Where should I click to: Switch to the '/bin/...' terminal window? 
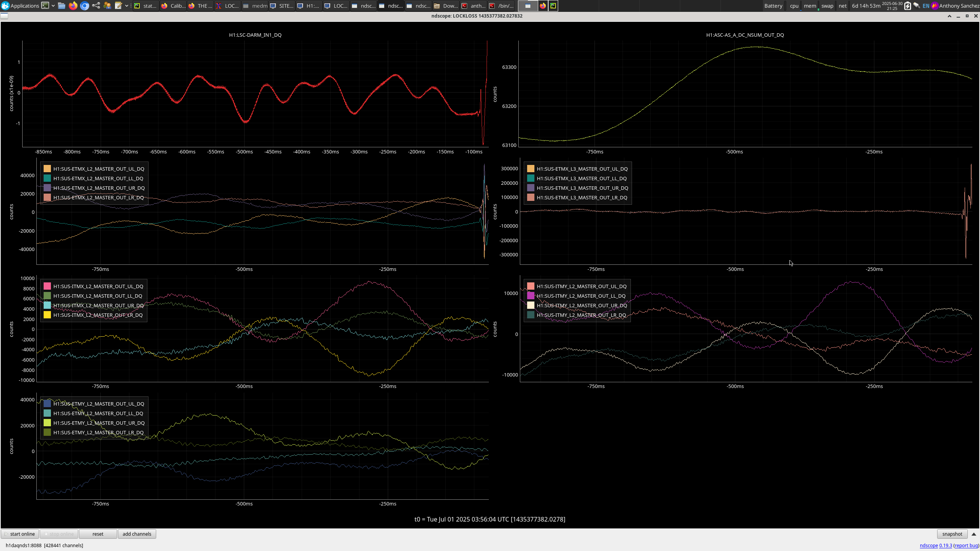pos(501,6)
